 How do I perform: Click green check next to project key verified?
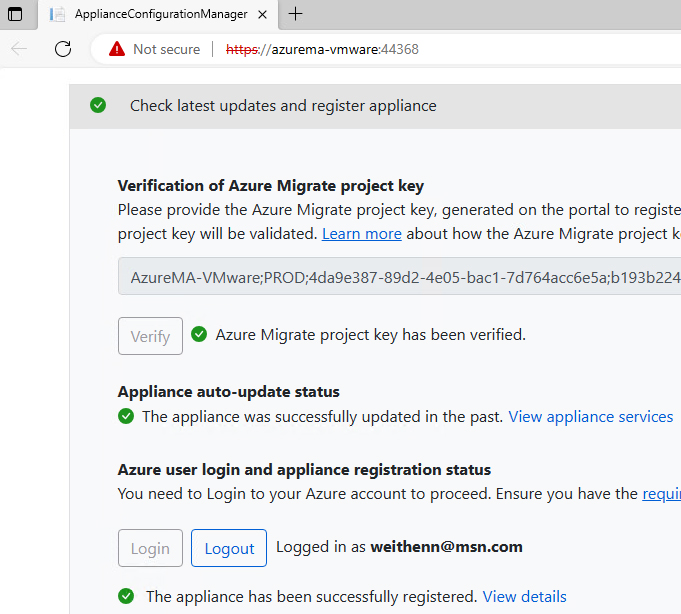(x=199, y=334)
